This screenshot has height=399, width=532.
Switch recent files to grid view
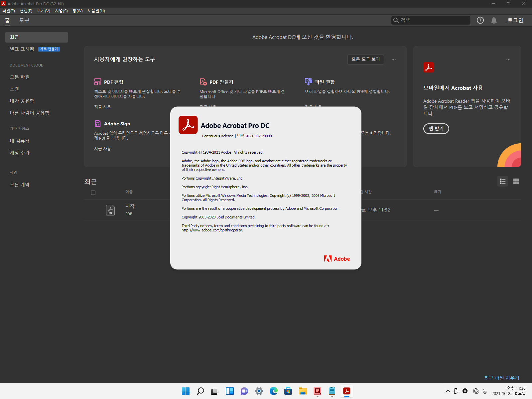(516, 181)
